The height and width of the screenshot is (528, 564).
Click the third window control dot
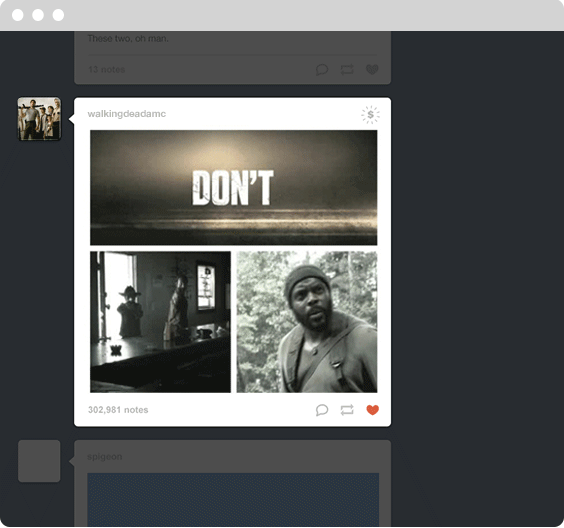[x=58, y=15]
